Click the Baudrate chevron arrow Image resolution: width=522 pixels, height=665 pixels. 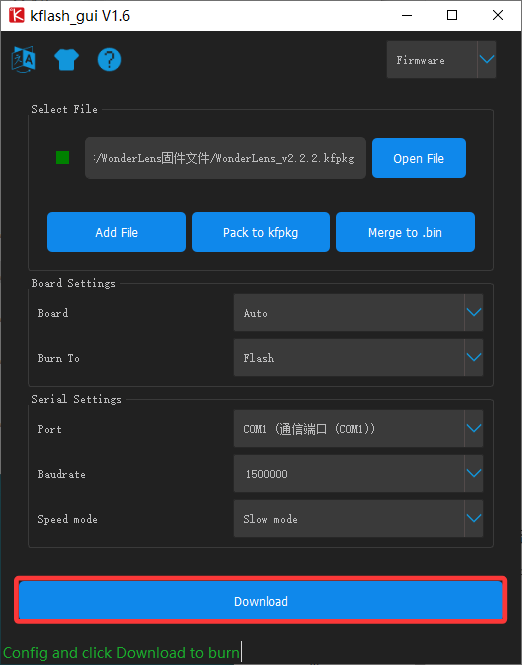click(x=474, y=473)
